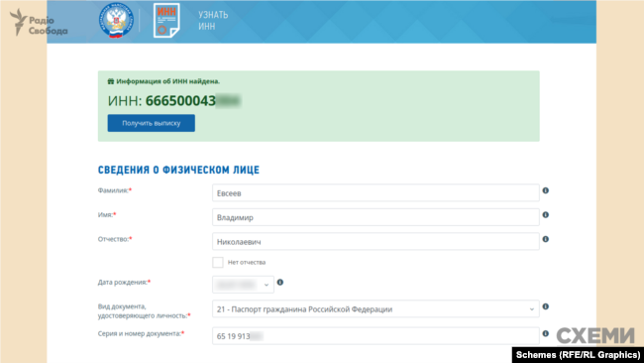This screenshot has height=363, width=644.
Task: Click the Отчество input containing Николаевич
Action: tap(376, 241)
